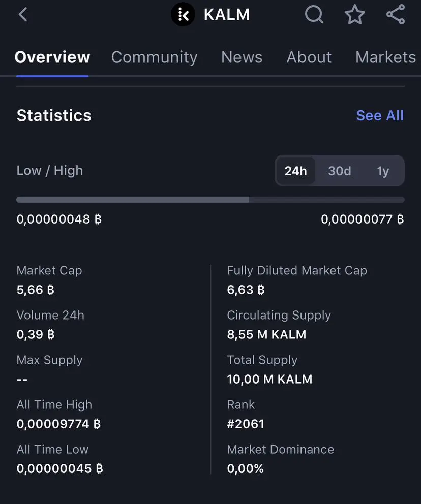Switch to the Community tab
The width and height of the screenshot is (421, 504).
click(x=154, y=57)
